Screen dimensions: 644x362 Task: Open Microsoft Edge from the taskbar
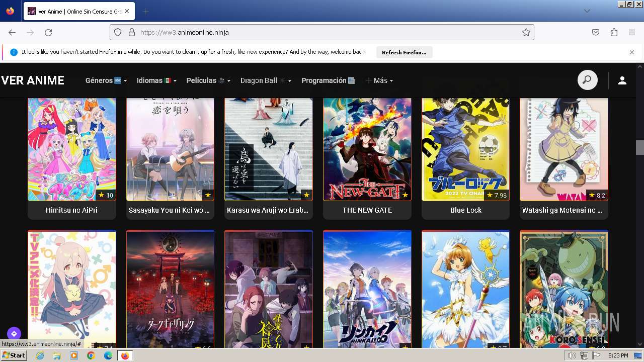pyautogui.click(x=108, y=355)
